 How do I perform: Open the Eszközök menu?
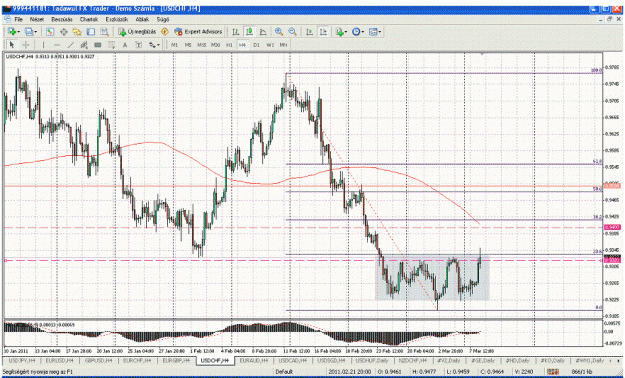(117, 19)
